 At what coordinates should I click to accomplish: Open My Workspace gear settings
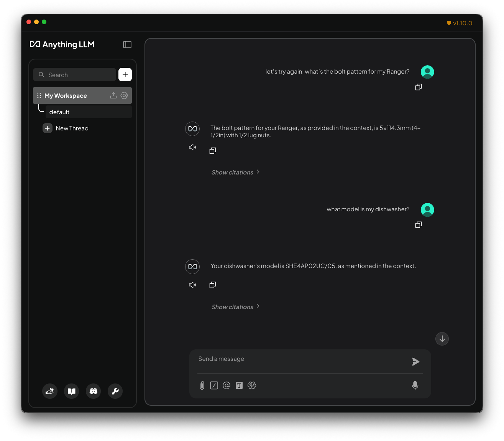coord(124,95)
